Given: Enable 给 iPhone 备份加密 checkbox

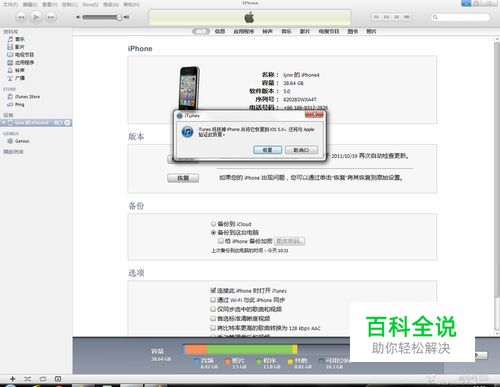Looking at the screenshot, I should coord(221,241).
